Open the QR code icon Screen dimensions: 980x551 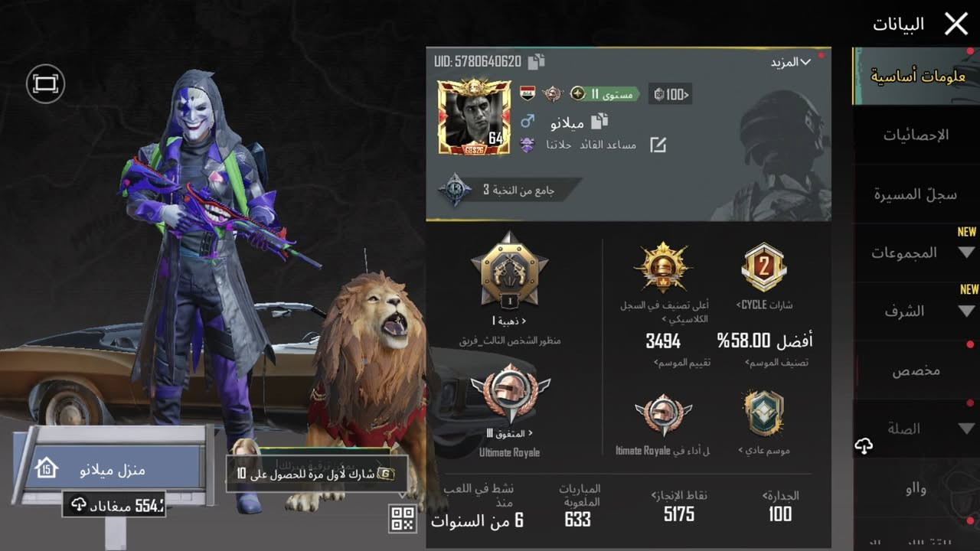pyautogui.click(x=403, y=518)
